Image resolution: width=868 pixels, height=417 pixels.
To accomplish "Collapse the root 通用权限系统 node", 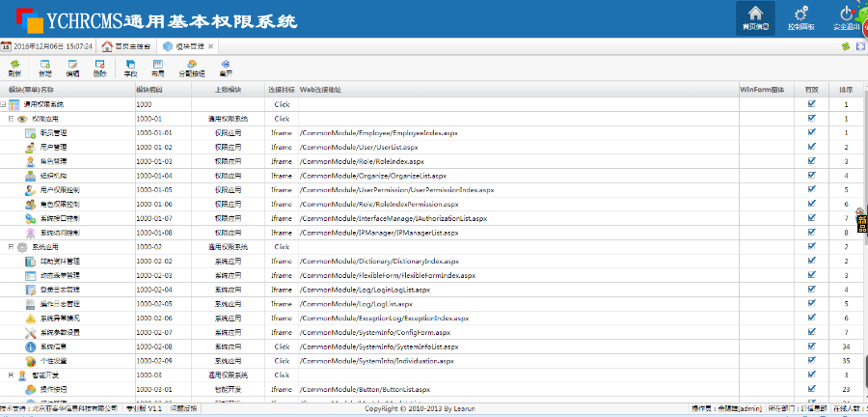I will [x=4, y=104].
